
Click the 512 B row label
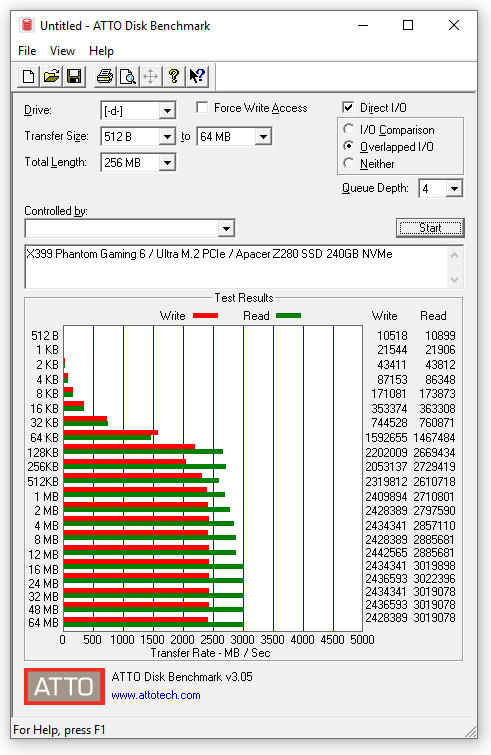tap(45, 336)
